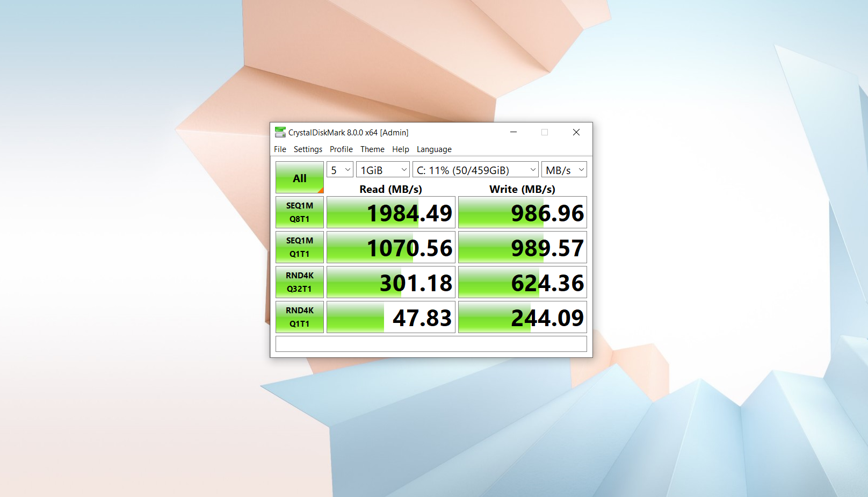The image size is (868, 497).
Task: Start all benchmarks with the All button
Action: click(x=300, y=177)
